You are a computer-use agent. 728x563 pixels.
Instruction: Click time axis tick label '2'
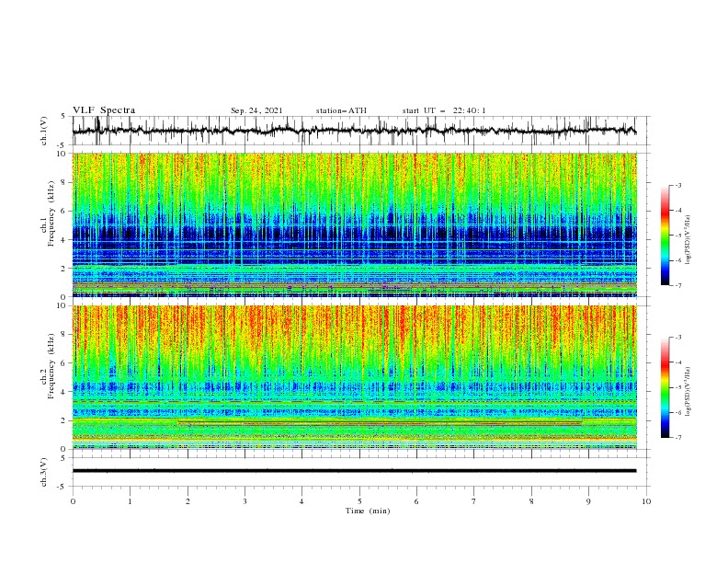pyautogui.click(x=188, y=501)
